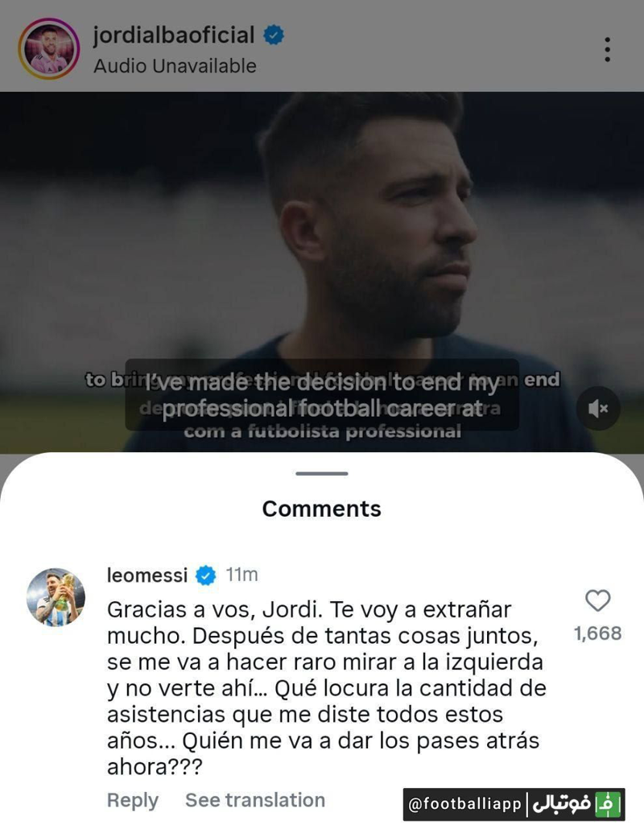Tap the jordialbaoficial username

pyautogui.click(x=174, y=35)
